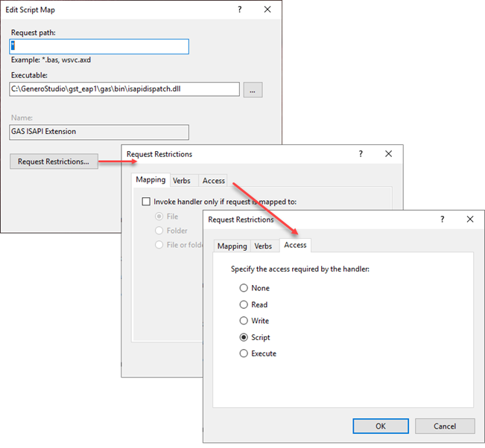The height and width of the screenshot is (448, 485).
Task: Select the File or folder radio button
Action: pos(159,245)
